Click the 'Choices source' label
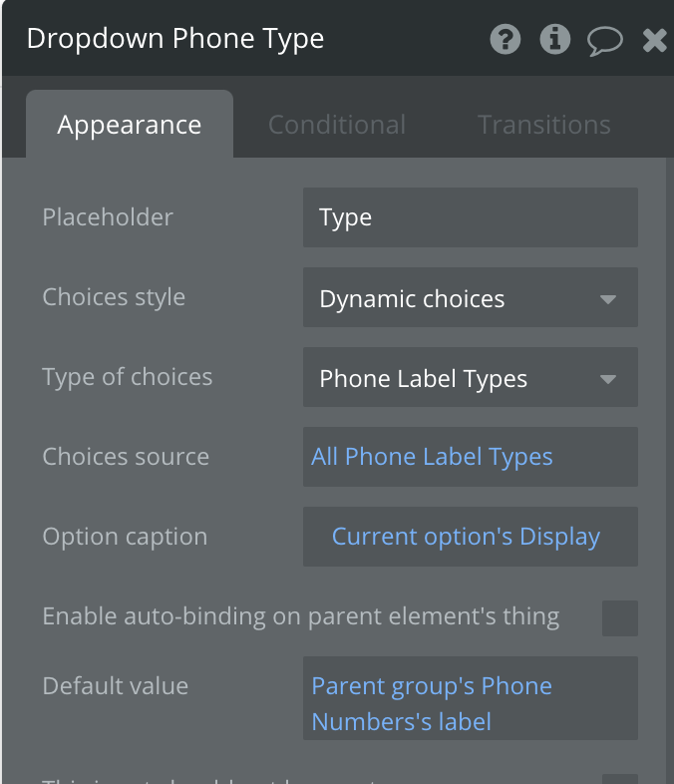Viewport: 674px width, 784px height. [126, 457]
